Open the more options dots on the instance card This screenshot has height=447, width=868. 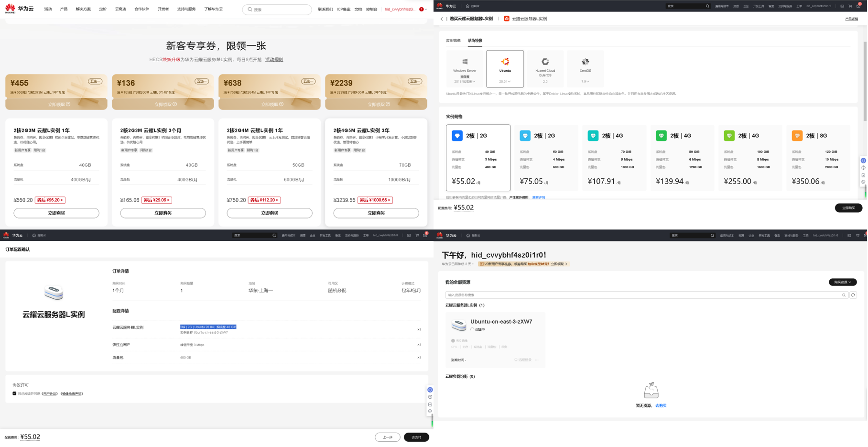tap(537, 360)
